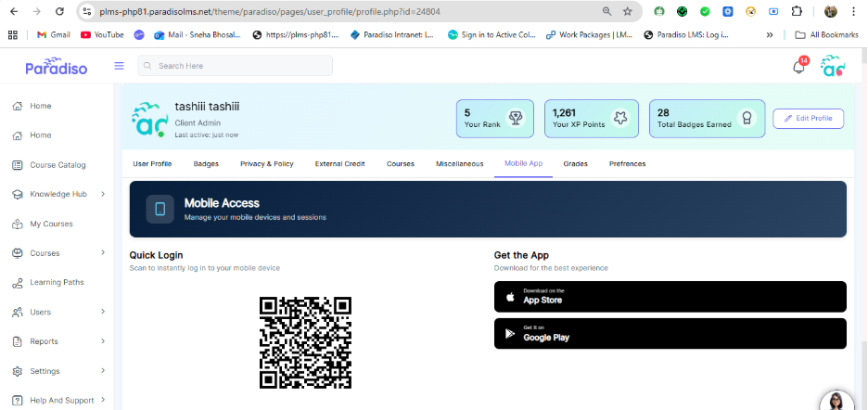Open My Courses from sidebar
Image resolution: width=868 pixels, height=410 pixels.
click(50, 224)
